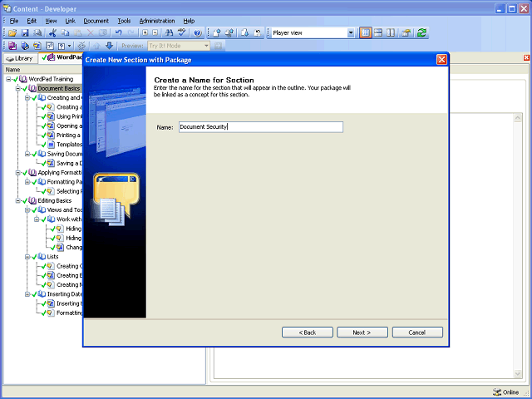Collapse the Editing Basics tree node
This screenshot has height=399, width=532.
click(18, 201)
